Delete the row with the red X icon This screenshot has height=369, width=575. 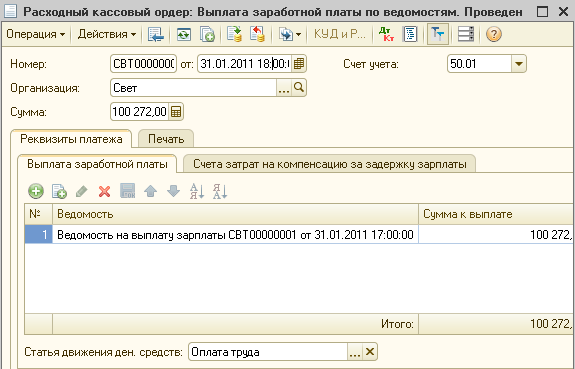coord(105,191)
